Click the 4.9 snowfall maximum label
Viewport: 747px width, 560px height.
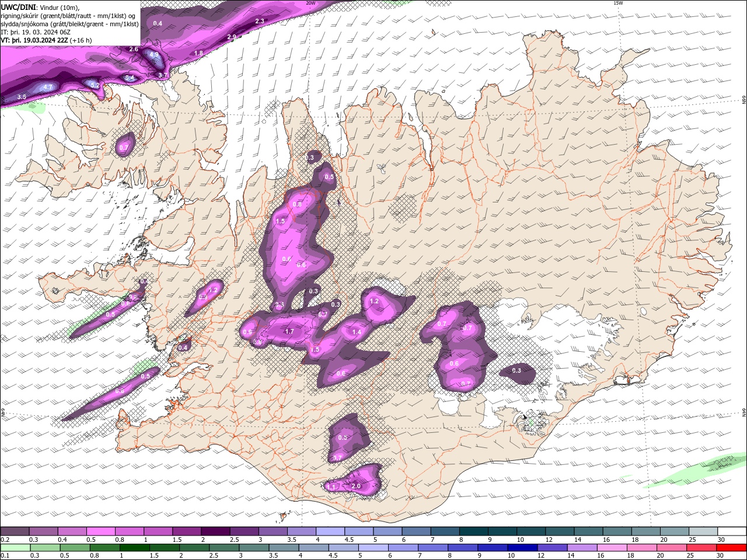pyautogui.click(x=154, y=54)
